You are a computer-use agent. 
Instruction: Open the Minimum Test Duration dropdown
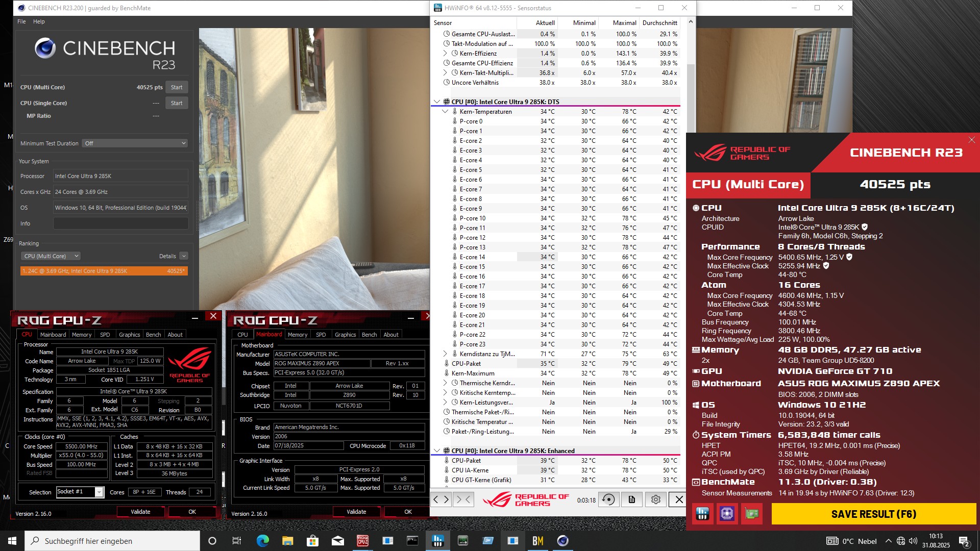pos(135,143)
